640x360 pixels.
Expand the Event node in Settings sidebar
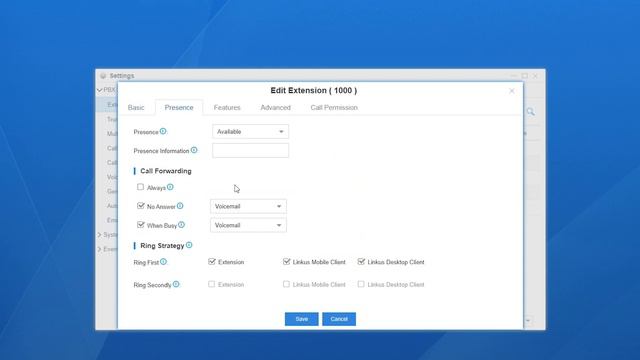tap(99, 249)
